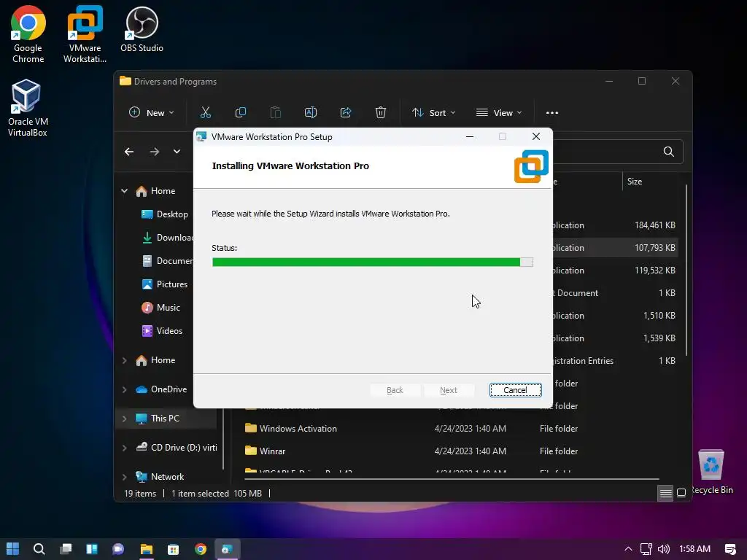747x560 pixels.
Task: Select Documents in navigation pane
Action: coord(168,261)
